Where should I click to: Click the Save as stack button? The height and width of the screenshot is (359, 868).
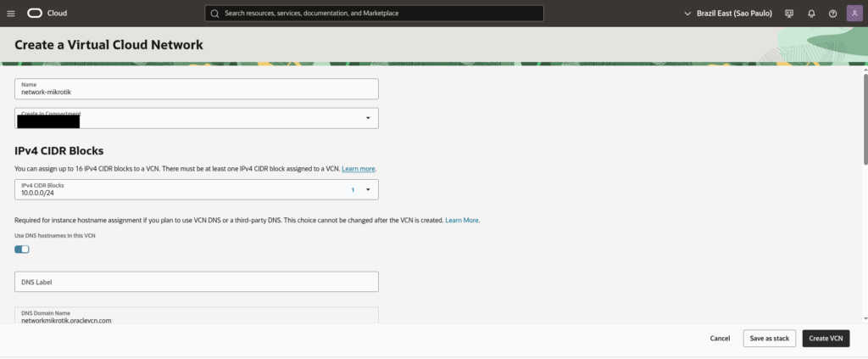[x=770, y=338]
